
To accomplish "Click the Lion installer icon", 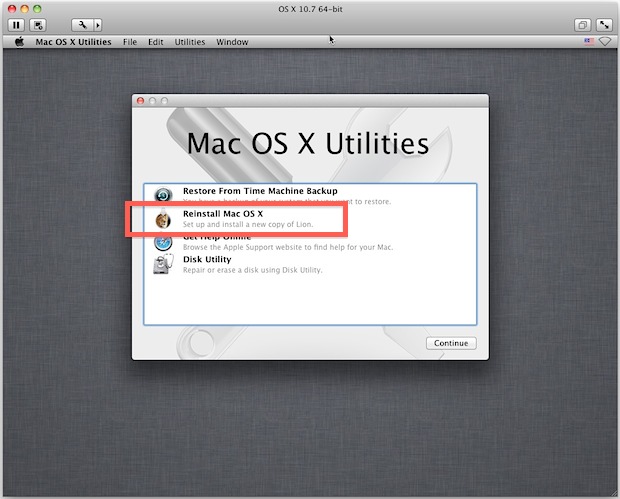I will 163,219.
